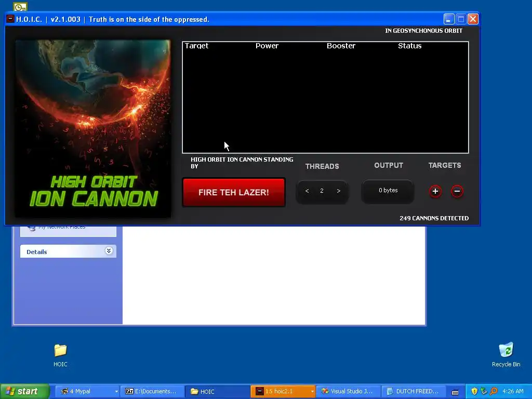The image size is (532, 399).
Task: Expand the Details panel chevron in Explorer window
Action: 109,251
